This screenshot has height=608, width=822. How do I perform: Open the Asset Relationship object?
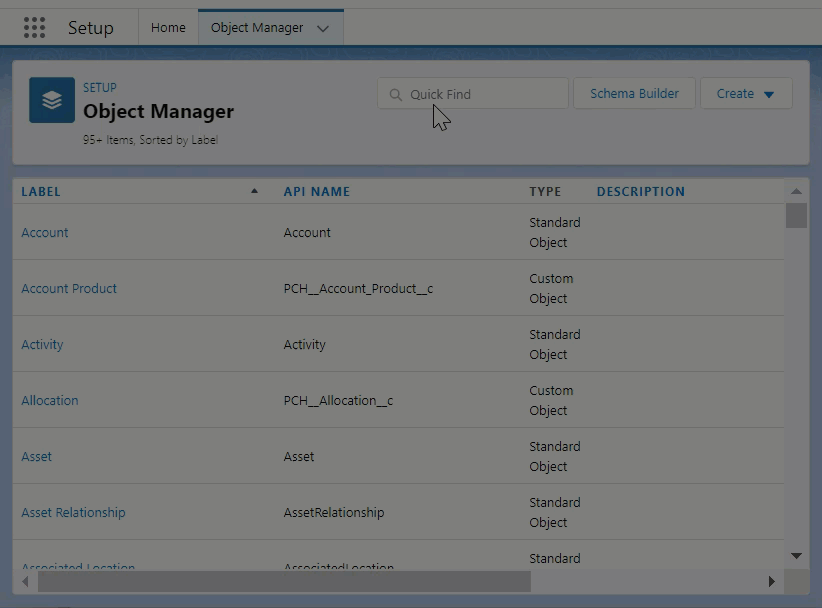click(73, 513)
